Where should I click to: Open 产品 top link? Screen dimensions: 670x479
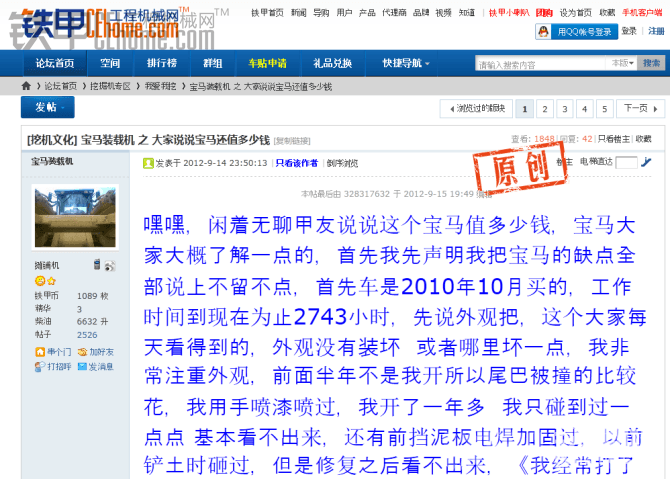(367, 13)
